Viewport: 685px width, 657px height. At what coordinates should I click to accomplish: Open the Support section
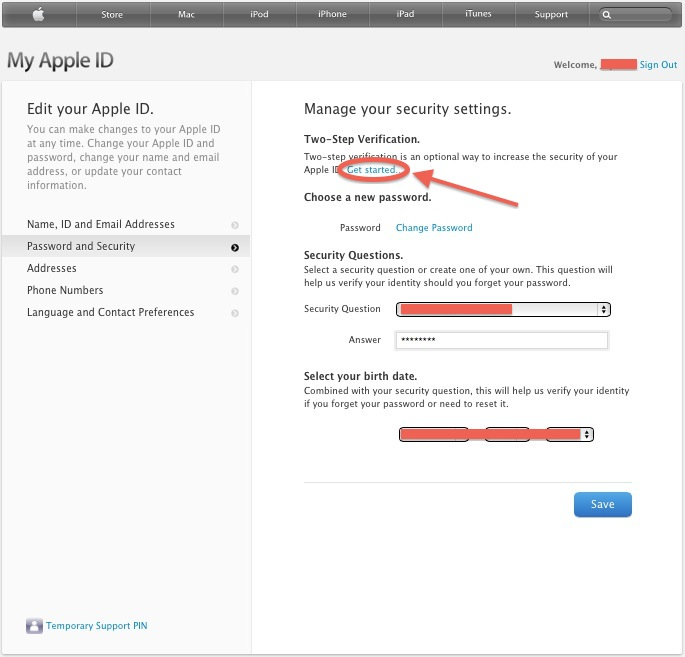[551, 14]
